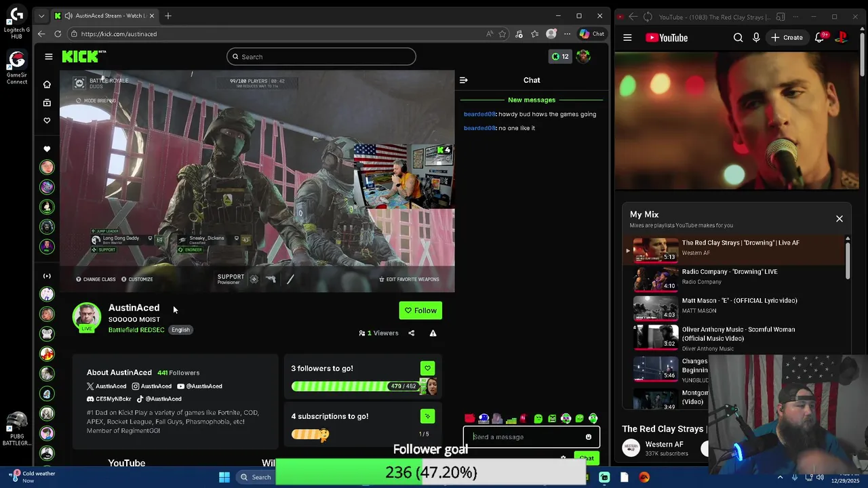The height and width of the screenshot is (488, 868).
Task: Close the My Mix playlist panel
Action: [x=840, y=219]
